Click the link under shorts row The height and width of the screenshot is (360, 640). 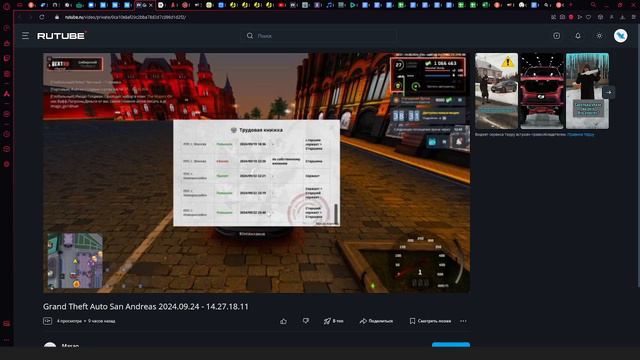[580, 134]
